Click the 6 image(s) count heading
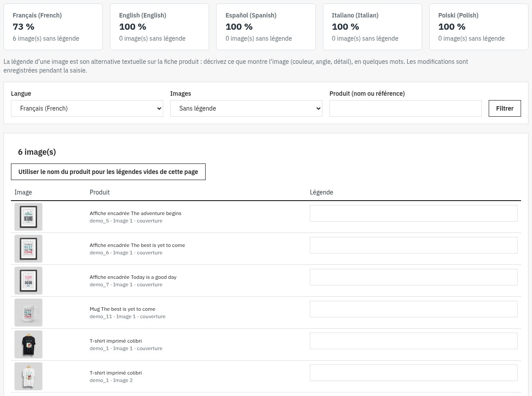Viewport: 532px width, 396px height. (x=37, y=152)
